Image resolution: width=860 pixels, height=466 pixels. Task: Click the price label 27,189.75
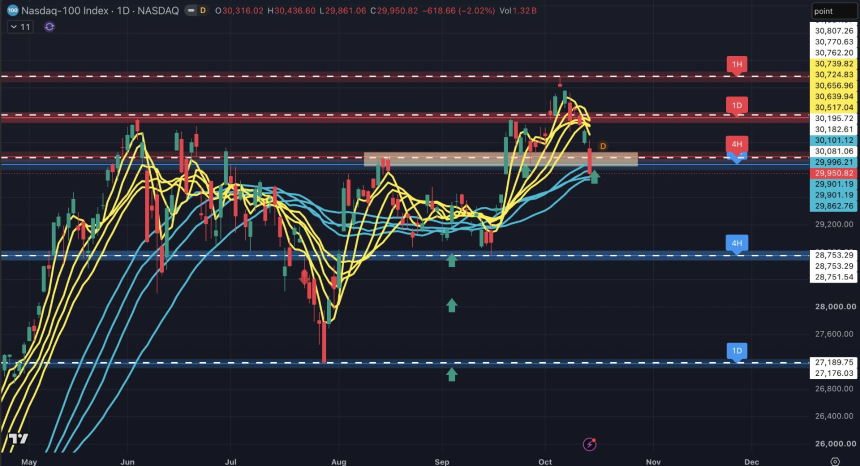click(x=834, y=362)
